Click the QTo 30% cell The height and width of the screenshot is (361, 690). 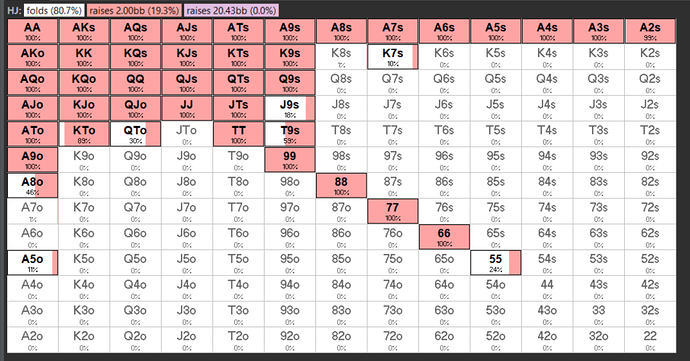tap(135, 134)
